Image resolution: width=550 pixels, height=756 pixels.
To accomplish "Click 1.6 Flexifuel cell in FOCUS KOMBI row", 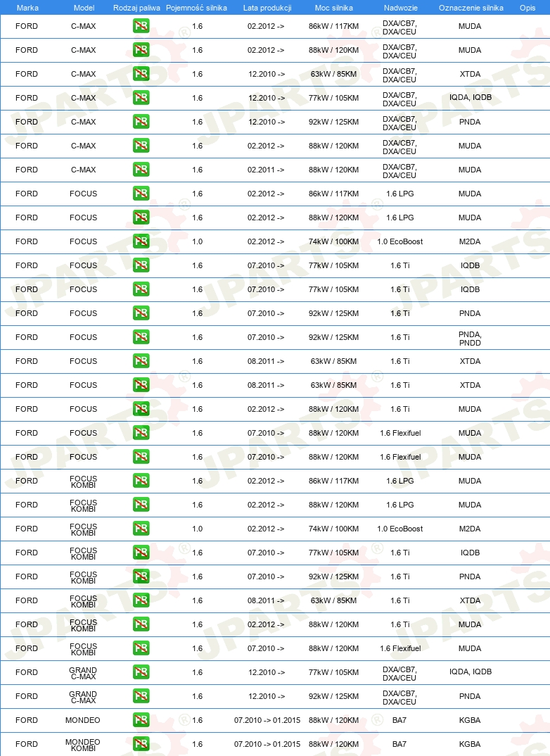I will [400, 648].
